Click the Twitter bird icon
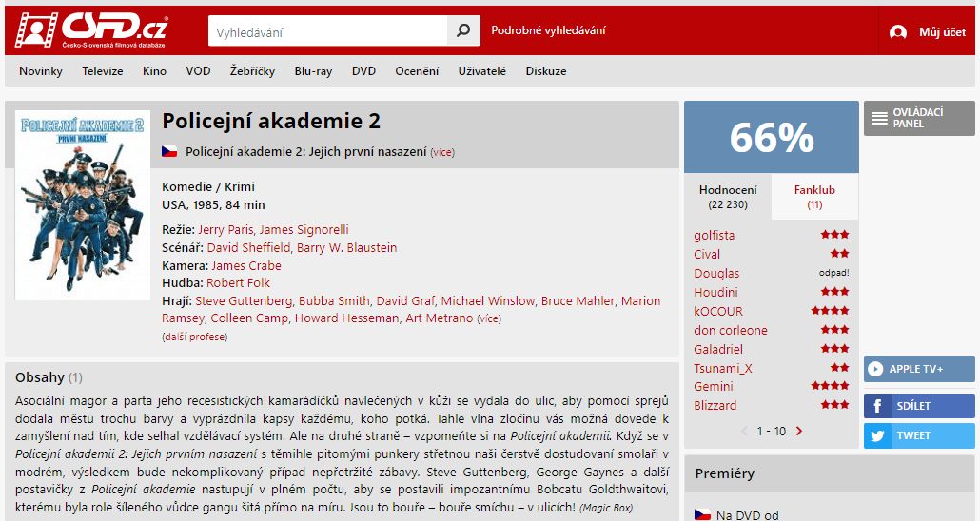This screenshot has height=521, width=980. click(877, 435)
